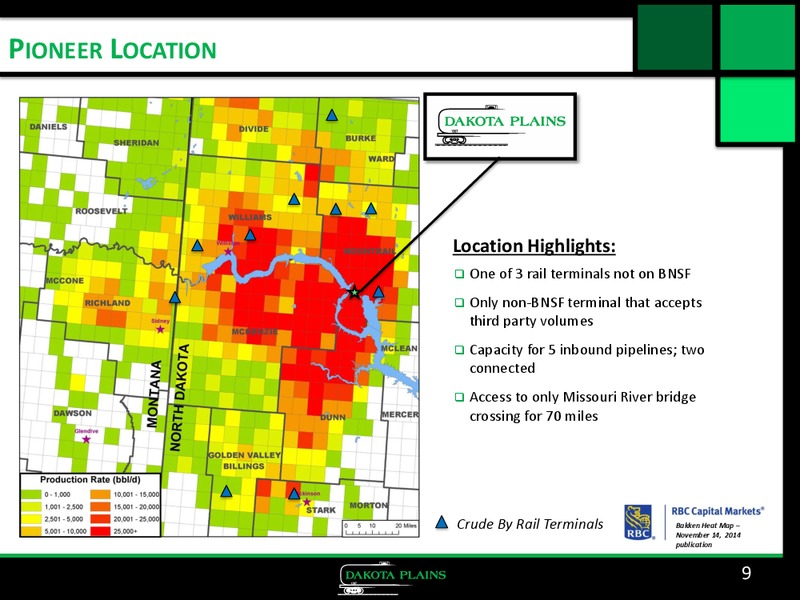Click the Dakota Plains logo in the footer

pos(392,579)
